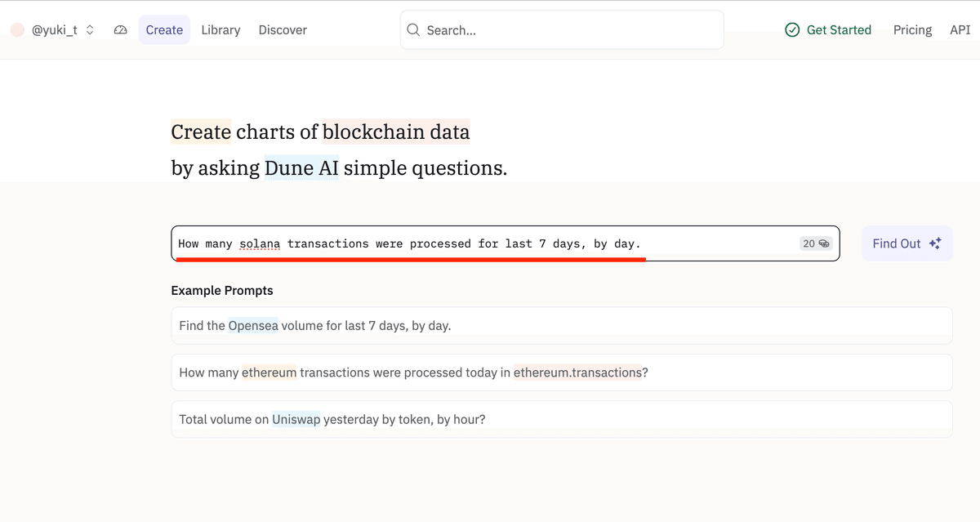
Task: Open the Library tab
Action: (220, 29)
